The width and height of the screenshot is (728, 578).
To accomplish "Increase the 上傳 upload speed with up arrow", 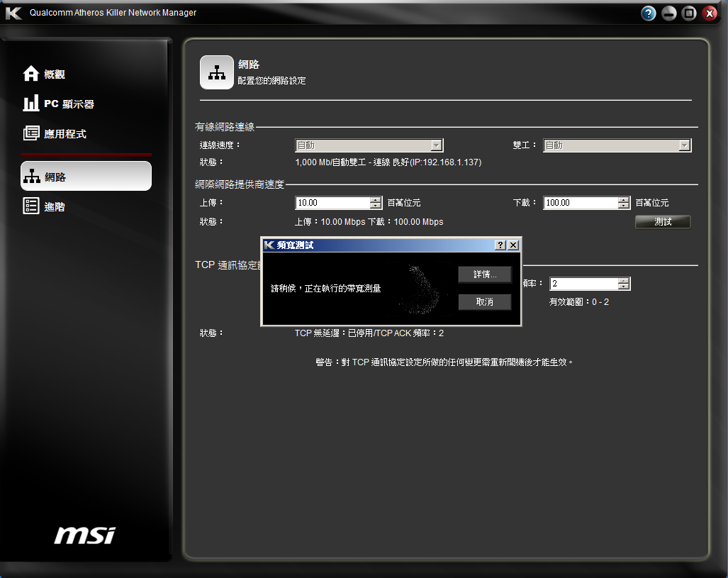I will click(376, 200).
